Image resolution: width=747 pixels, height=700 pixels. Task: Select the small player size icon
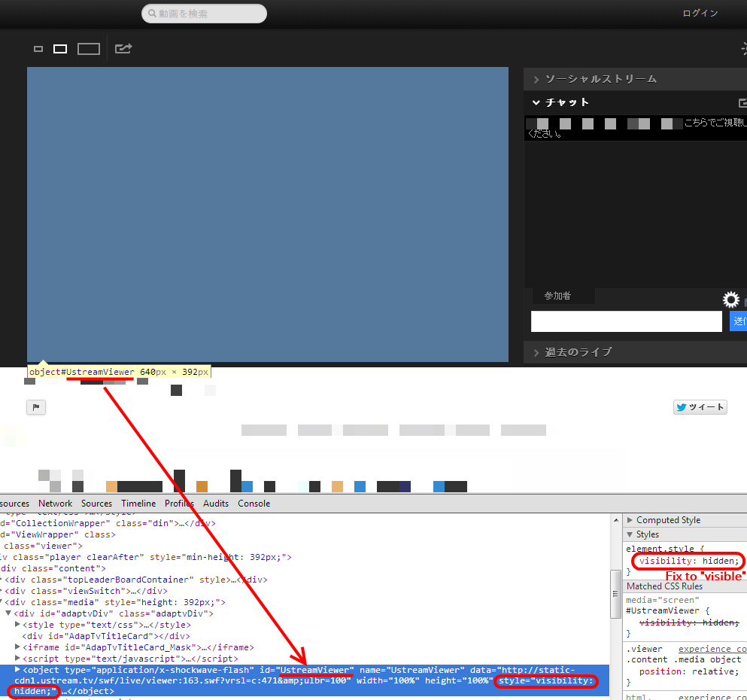pos(38,49)
